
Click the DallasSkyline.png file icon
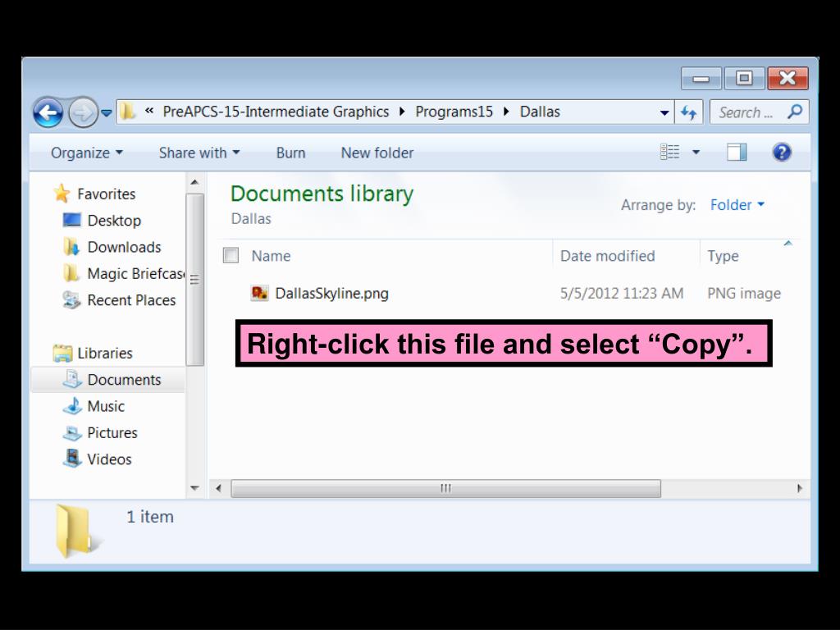[x=260, y=293]
